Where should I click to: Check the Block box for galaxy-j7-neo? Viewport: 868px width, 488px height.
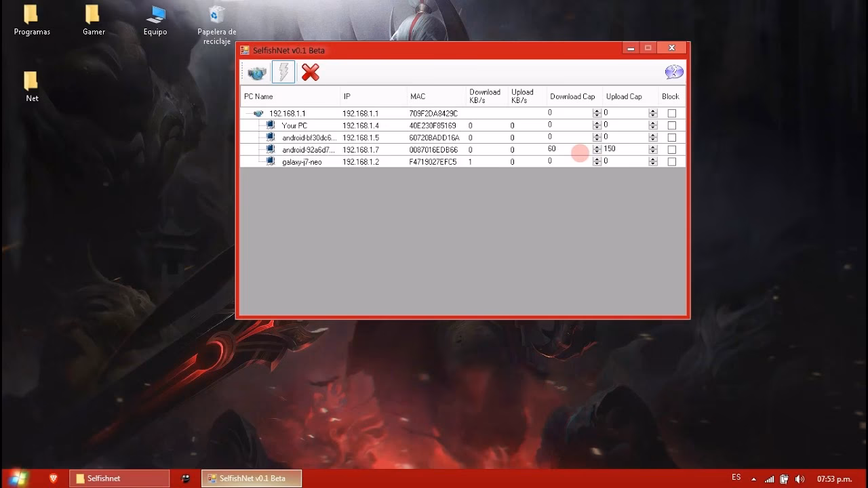[671, 161]
